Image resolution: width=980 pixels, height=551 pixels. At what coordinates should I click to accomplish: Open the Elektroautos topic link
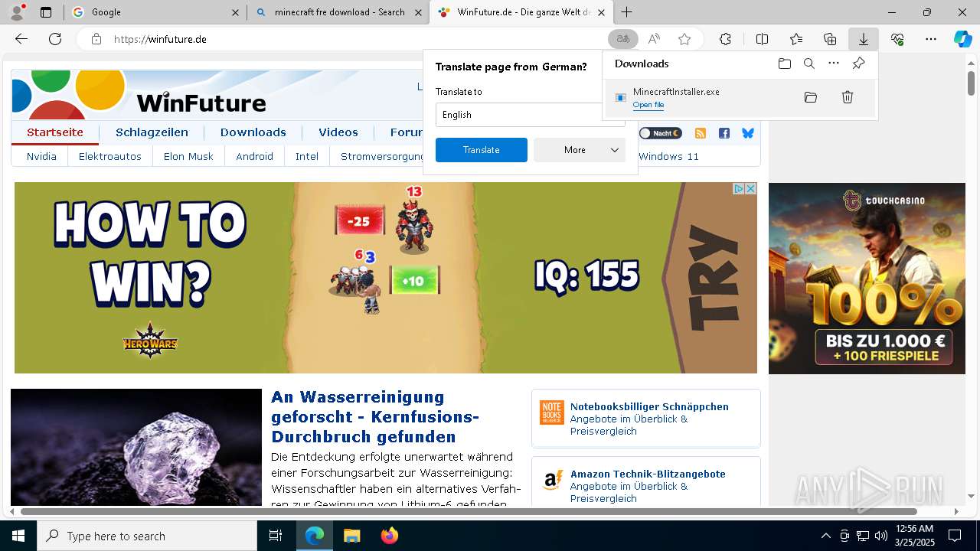110,156
